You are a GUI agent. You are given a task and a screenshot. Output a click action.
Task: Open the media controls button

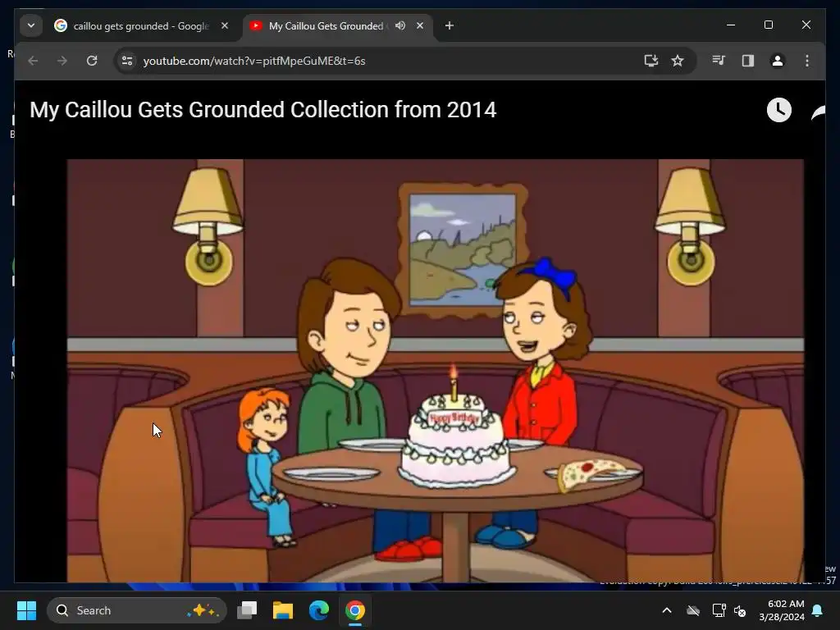coord(719,61)
